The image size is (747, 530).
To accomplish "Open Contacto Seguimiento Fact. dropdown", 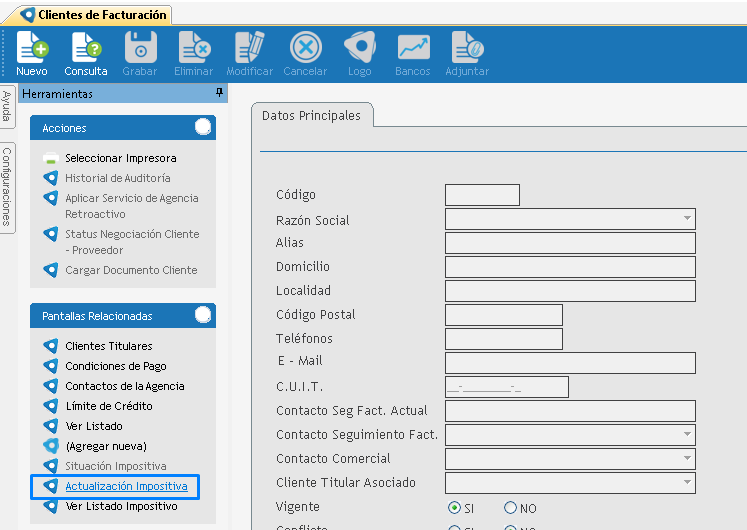I will [x=687, y=435].
